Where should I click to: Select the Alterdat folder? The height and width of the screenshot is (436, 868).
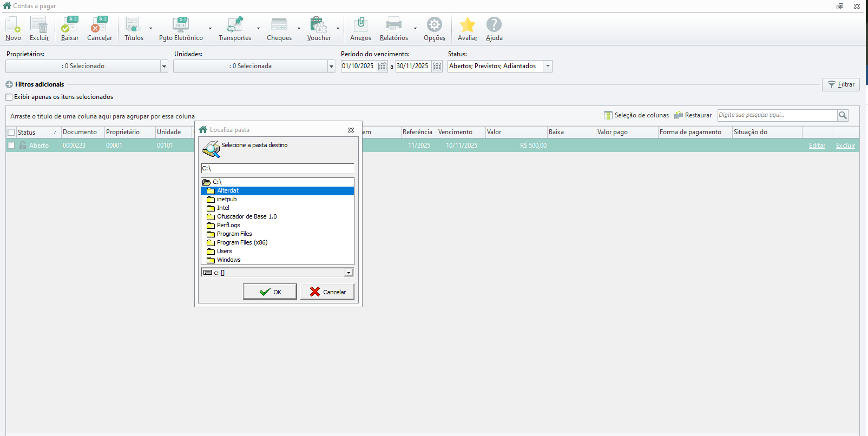click(x=228, y=191)
